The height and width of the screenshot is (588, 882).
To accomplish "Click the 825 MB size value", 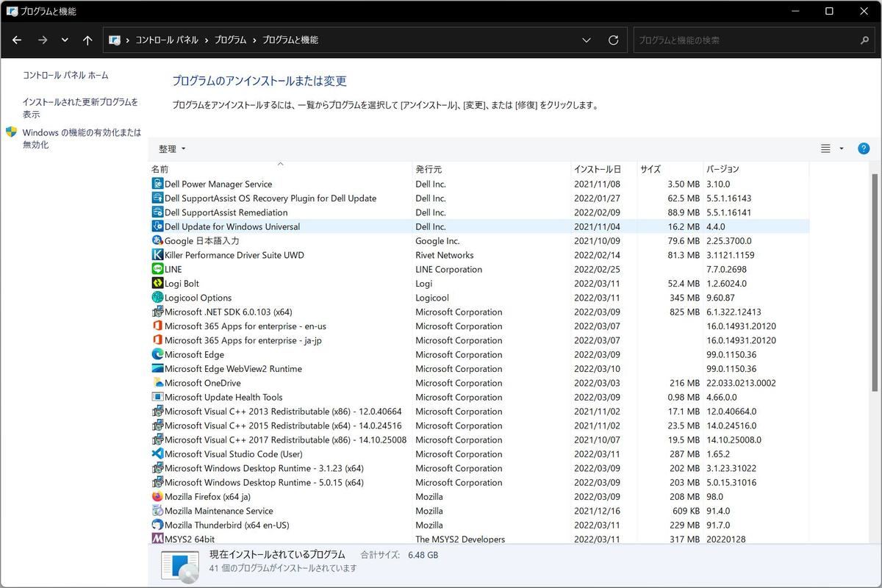I will point(684,312).
